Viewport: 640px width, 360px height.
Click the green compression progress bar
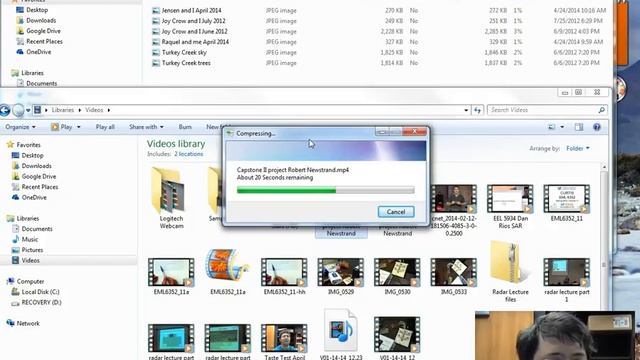[326, 190]
